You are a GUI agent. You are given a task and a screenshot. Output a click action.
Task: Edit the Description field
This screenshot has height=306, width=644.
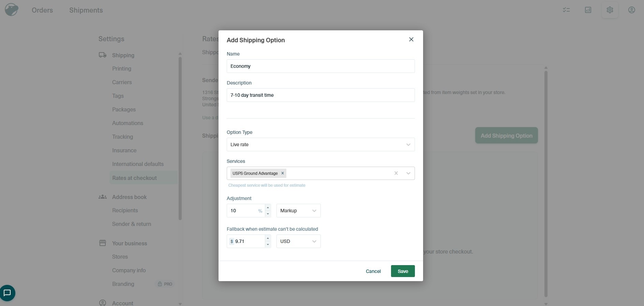click(320, 95)
